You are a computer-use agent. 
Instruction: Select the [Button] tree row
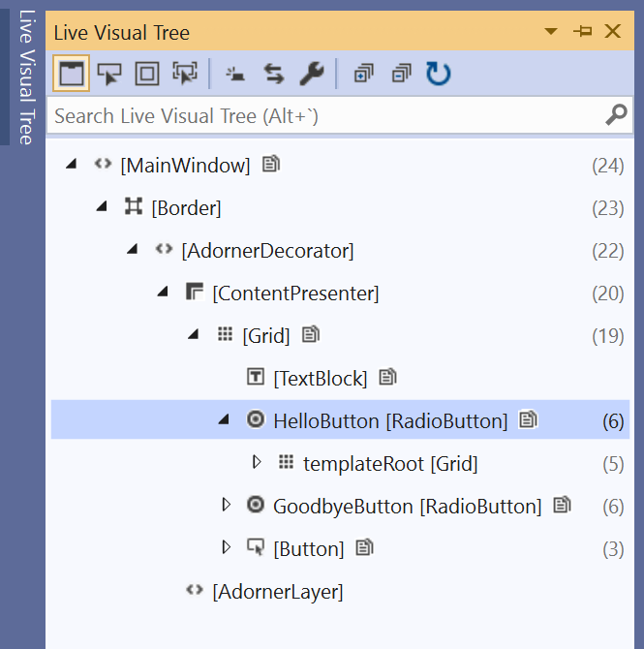pos(340,548)
